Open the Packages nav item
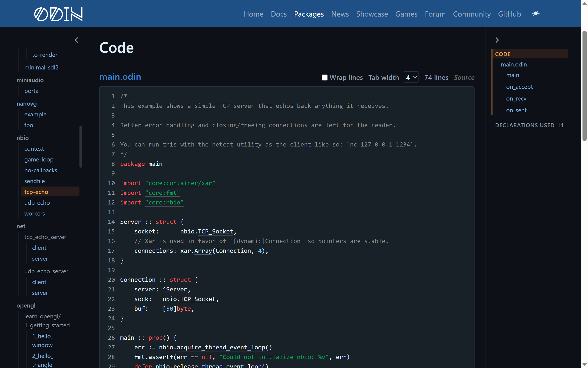This screenshot has width=588, height=368. pos(309,14)
